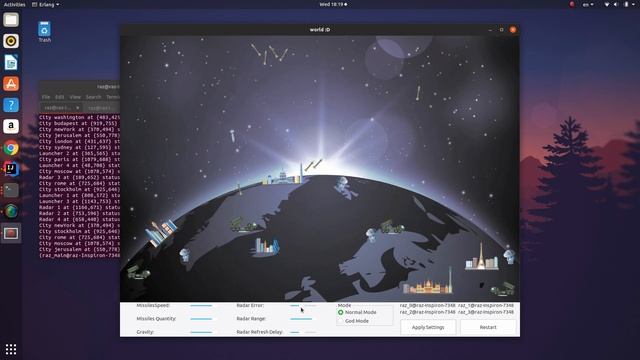
Task: Adjust the Radar Error slider
Action: tap(302, 305)
